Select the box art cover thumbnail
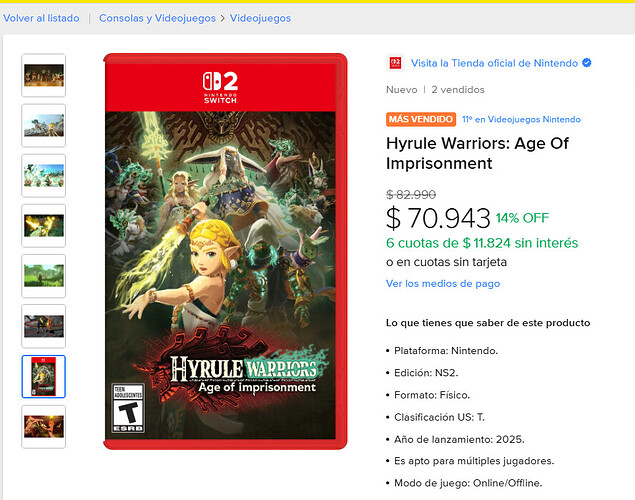Image resolution: width=635 pixels, height=500 pixels. coord(44,377)
